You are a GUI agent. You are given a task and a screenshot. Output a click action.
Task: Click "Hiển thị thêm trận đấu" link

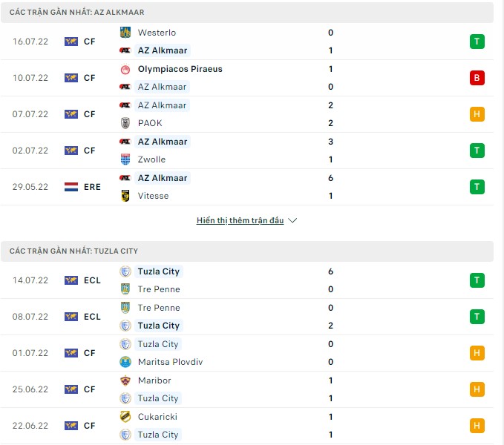tap(240, 220)
